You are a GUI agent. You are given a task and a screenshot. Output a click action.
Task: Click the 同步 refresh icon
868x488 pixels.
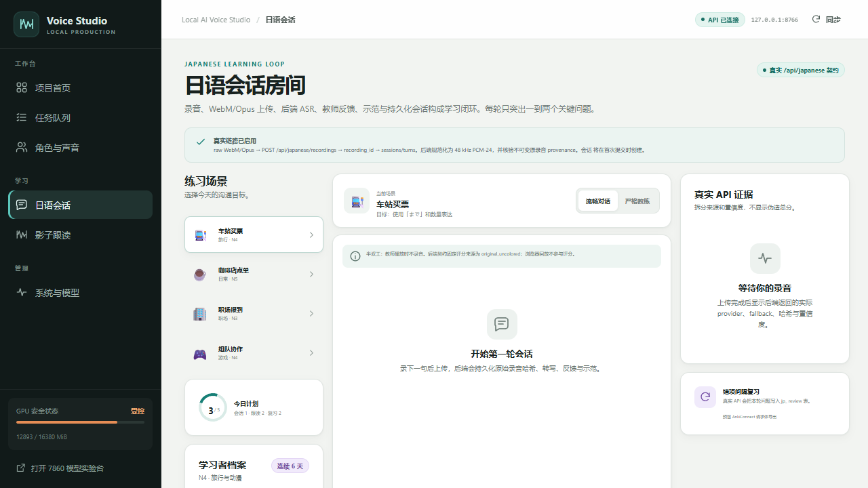pos(816,19)
